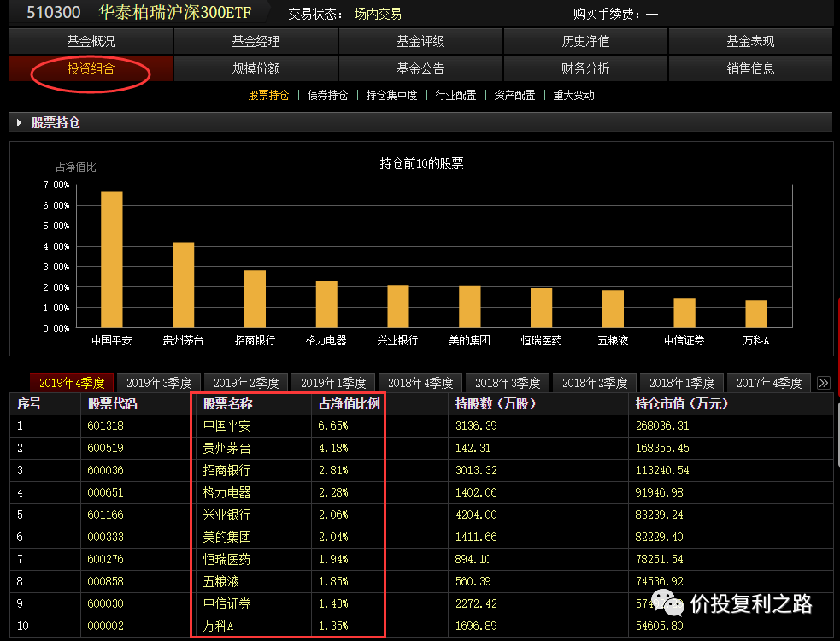This screenshot has width=840, height=641.
Task: Switch to 债券持仓 sub-section
Action: tap(327, 96)
